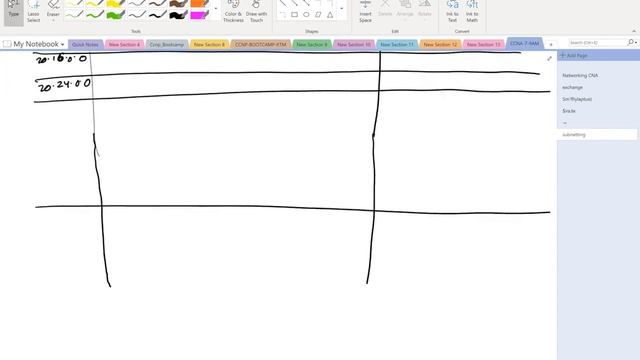Choose the Eraser tool
640x360 pixels.
point(53,8)
